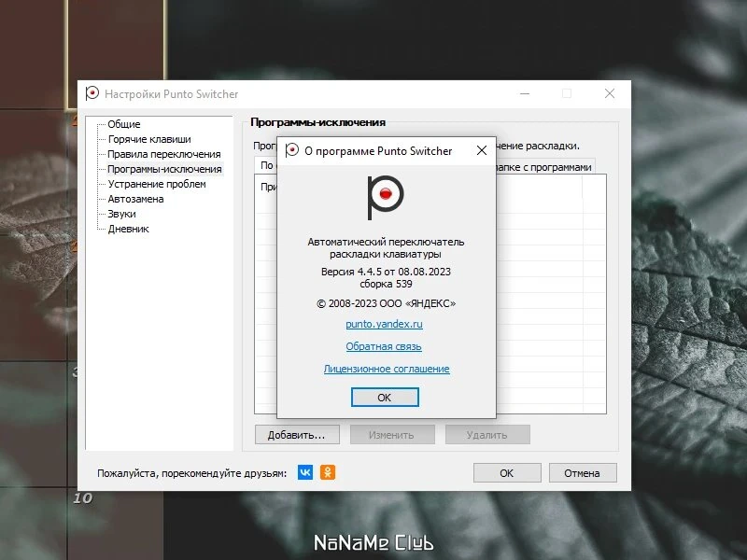This screenshot has height=560, width=747.
Task: Click the copyright text '© 2008-2023 ООО «ЯНДЕКС»'
Action: [x=386, y=303]
